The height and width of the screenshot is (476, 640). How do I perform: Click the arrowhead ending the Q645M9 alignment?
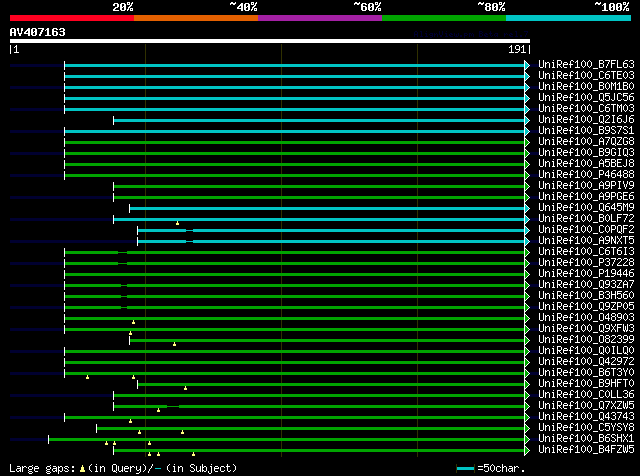click(527, 209)
